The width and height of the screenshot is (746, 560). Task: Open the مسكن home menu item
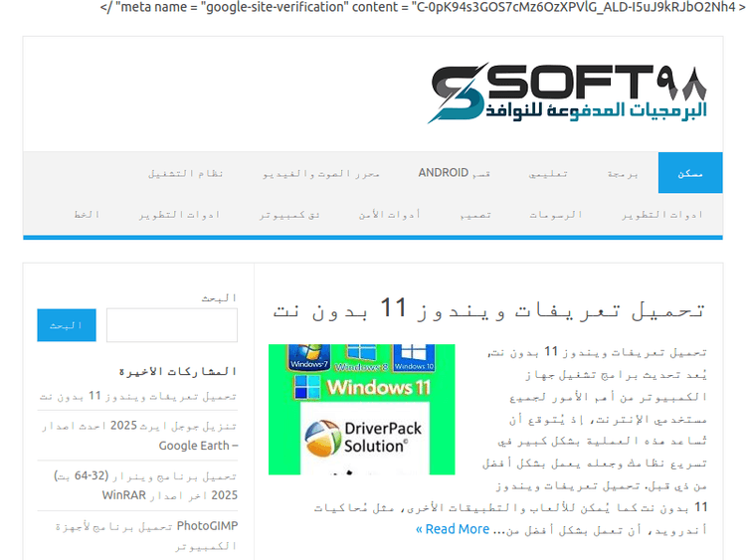(690, 173)
